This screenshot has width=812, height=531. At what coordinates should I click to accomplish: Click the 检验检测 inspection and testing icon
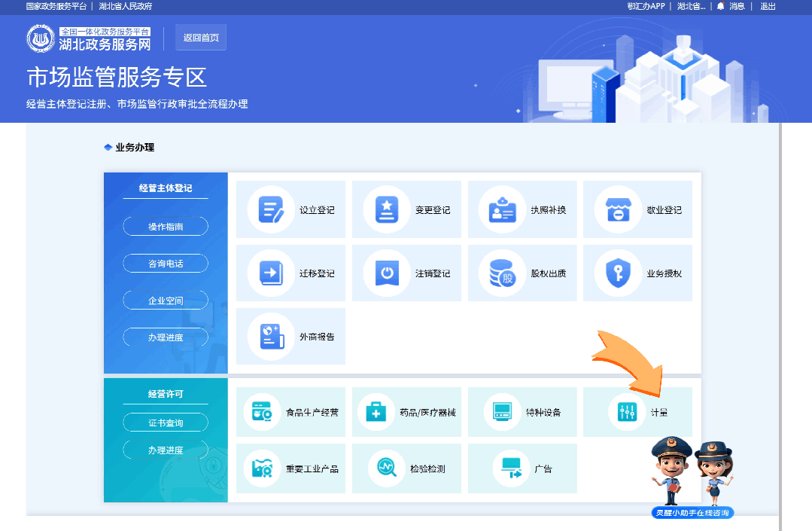click(x=406, y=468)
